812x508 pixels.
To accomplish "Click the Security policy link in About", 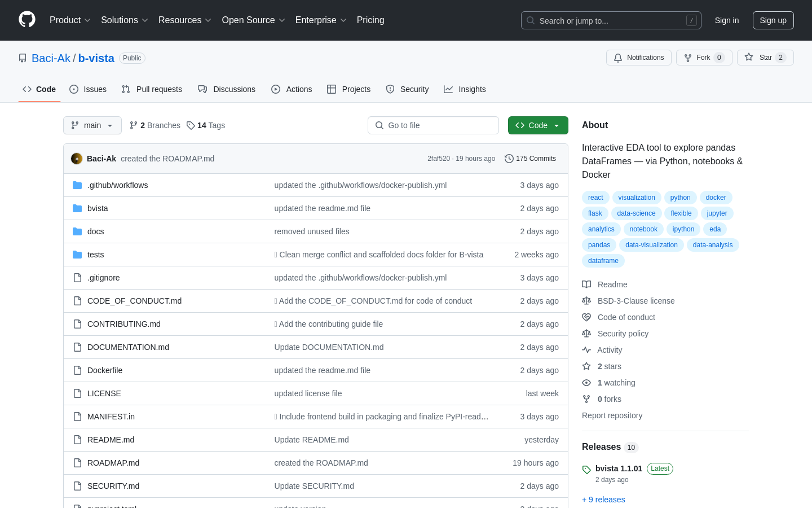I will point(623,334).
